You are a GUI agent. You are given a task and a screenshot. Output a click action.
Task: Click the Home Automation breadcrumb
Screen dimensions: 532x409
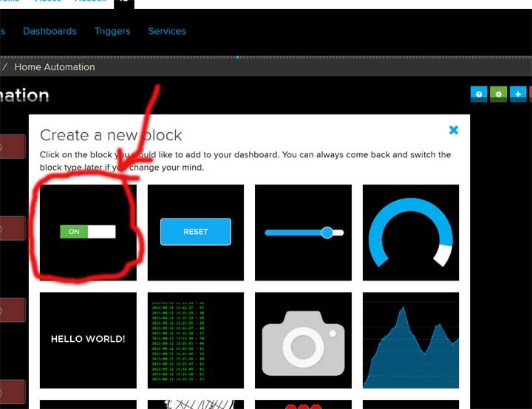click(55, 66)
